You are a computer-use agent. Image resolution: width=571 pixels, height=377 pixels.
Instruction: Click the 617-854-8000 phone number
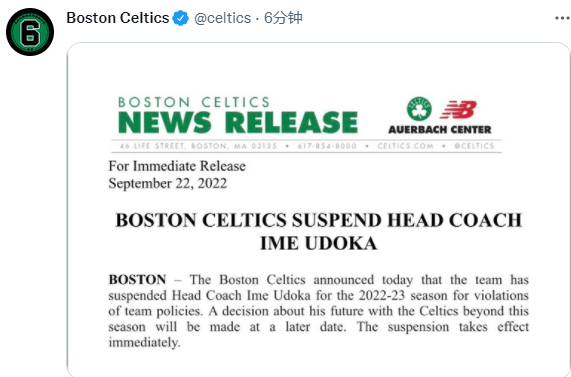(x=327, y=146)
